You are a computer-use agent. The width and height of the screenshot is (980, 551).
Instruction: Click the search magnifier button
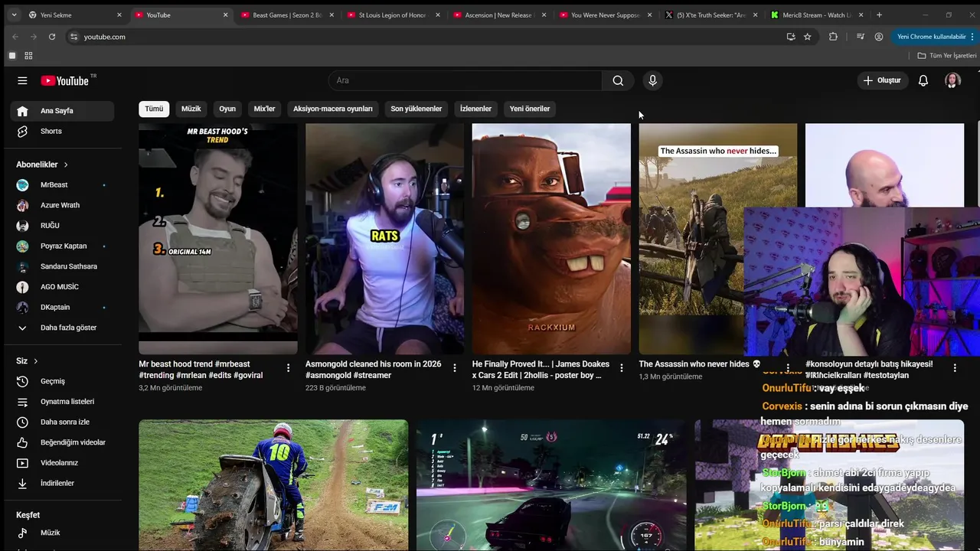[618, 80]
